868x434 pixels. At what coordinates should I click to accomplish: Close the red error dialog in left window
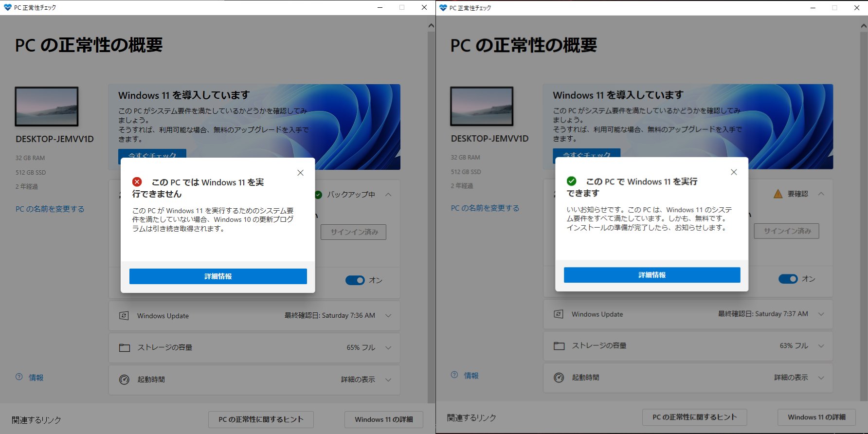(300, 173)
